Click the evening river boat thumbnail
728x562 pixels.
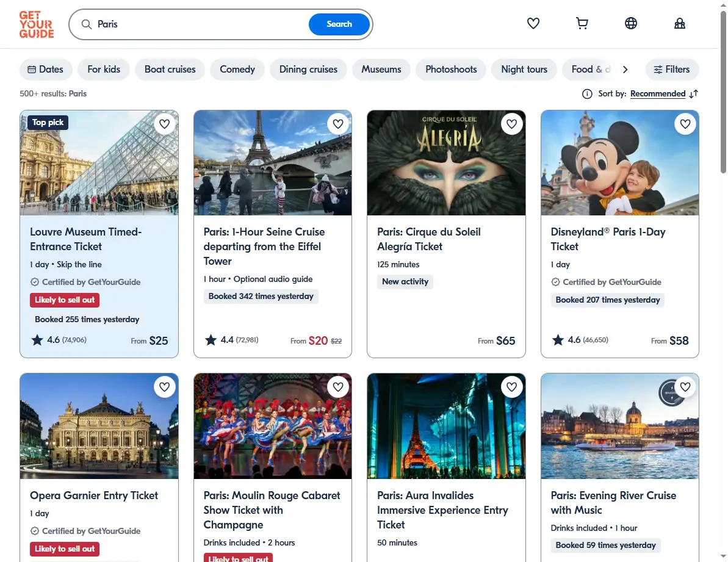tap(620, 426)
